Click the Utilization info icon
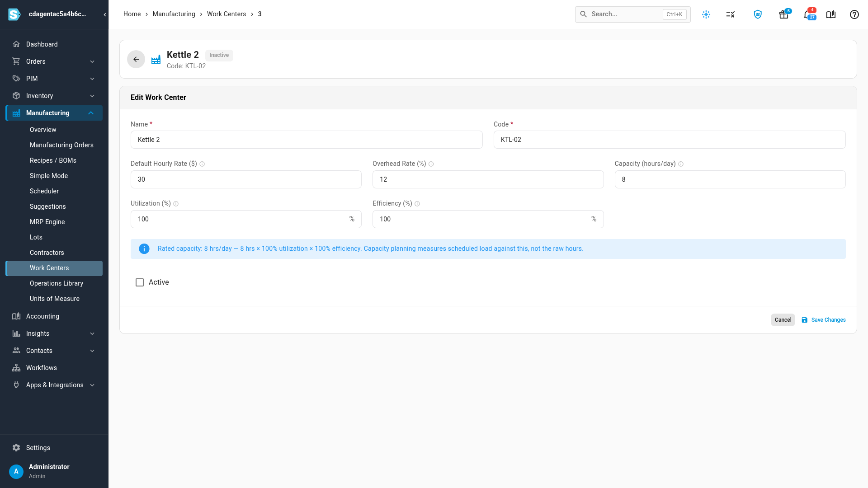This screenshot has height=488, width=868. point(176,204)
